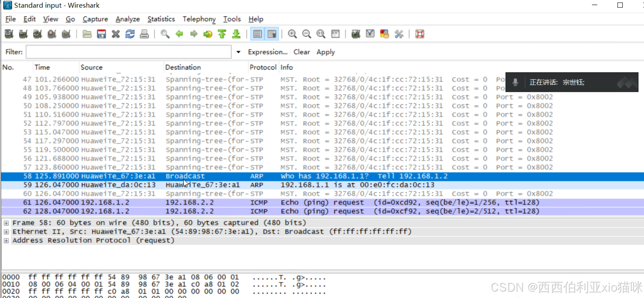Edit coloring rules toolbar icon
This screenshot has height=298, width=644.
pyautogui.click(x=384, y=34)
